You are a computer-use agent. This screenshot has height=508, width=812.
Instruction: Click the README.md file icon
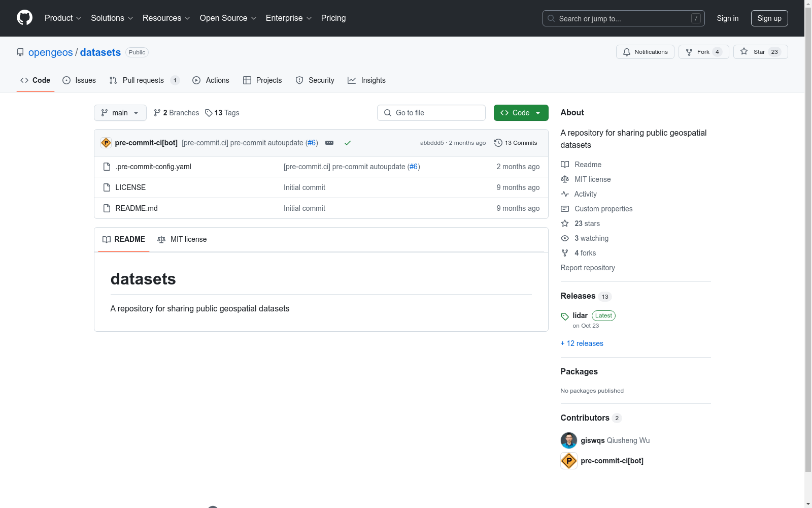click(107, 208)
